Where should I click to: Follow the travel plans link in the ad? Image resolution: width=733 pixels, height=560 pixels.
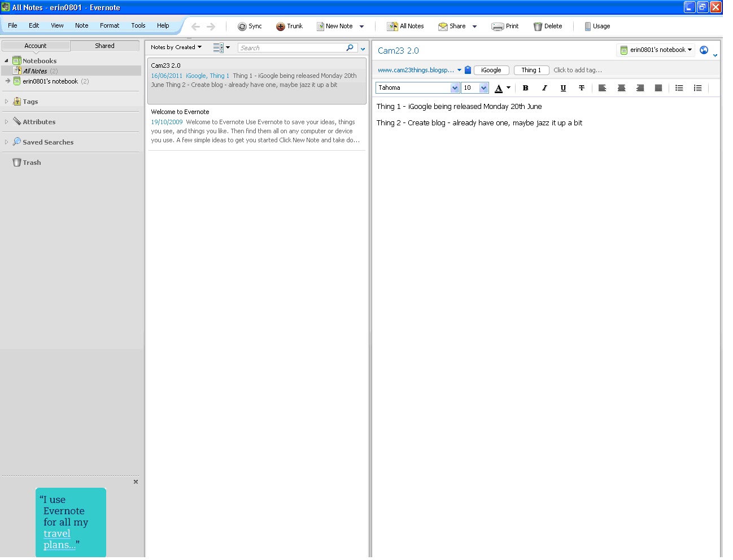click(x=59, y=539)
